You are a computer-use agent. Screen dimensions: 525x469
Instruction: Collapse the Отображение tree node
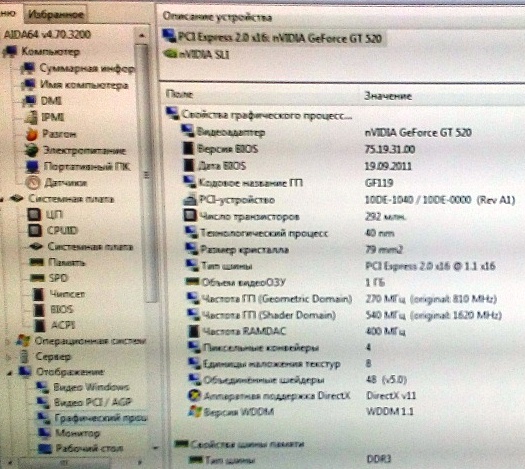8,372
